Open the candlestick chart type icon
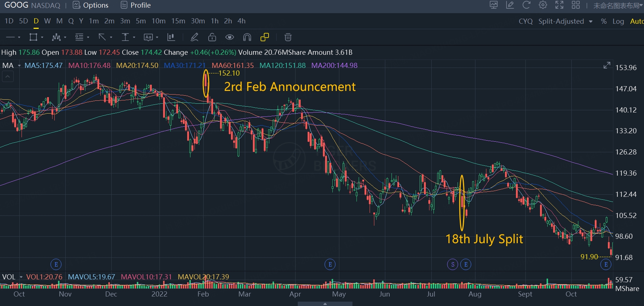Image resolution: width=644 pixels, height=306 pixels. pyautogui.click(x=171, y=37)
